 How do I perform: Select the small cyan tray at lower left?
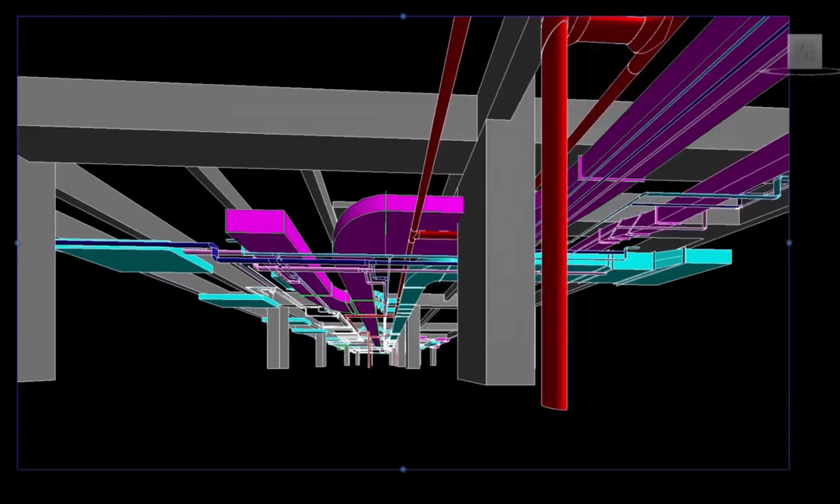pos(238,300)
